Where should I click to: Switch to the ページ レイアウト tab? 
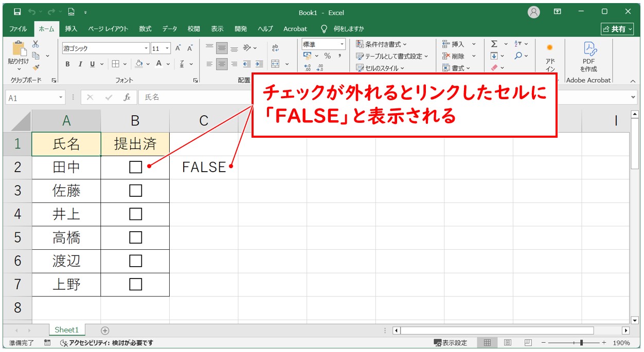point(108,29)
